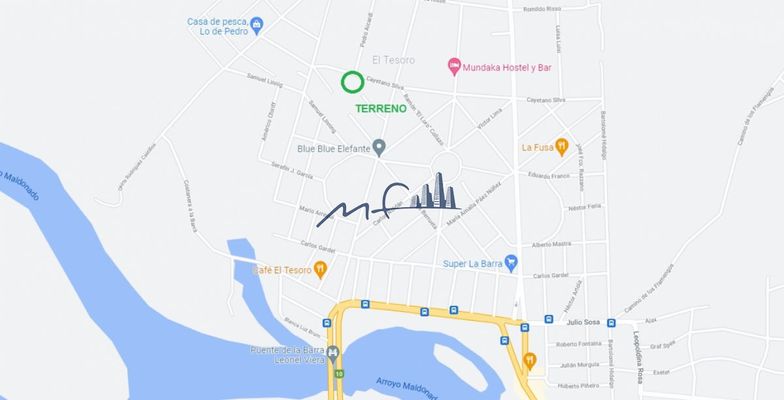Click the green TERRENO label
Image resolution: width=784 pixels, height=400 pixels.
pyautogui.click(x=381, y=108)
